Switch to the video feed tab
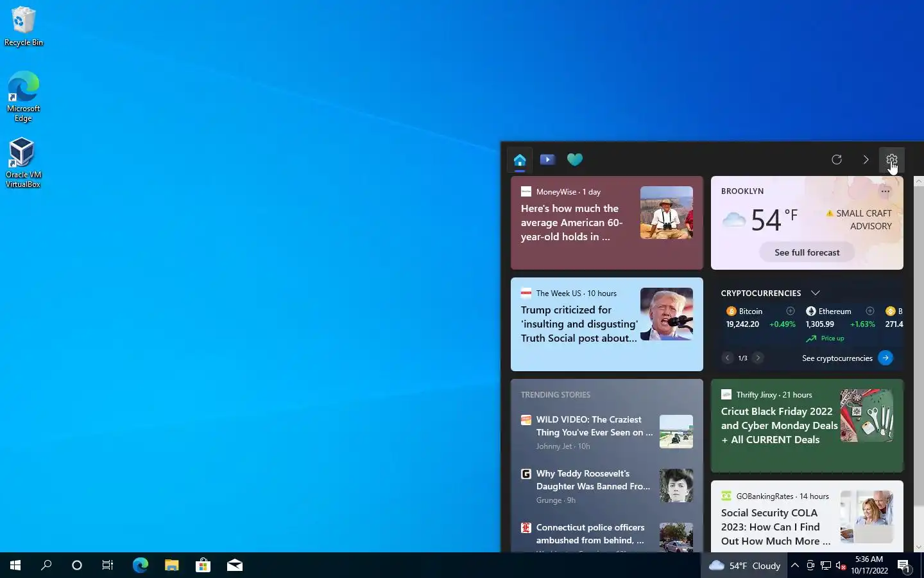This screenshot has height=578, width=924. pyautogui.click(x=547, y=159)
